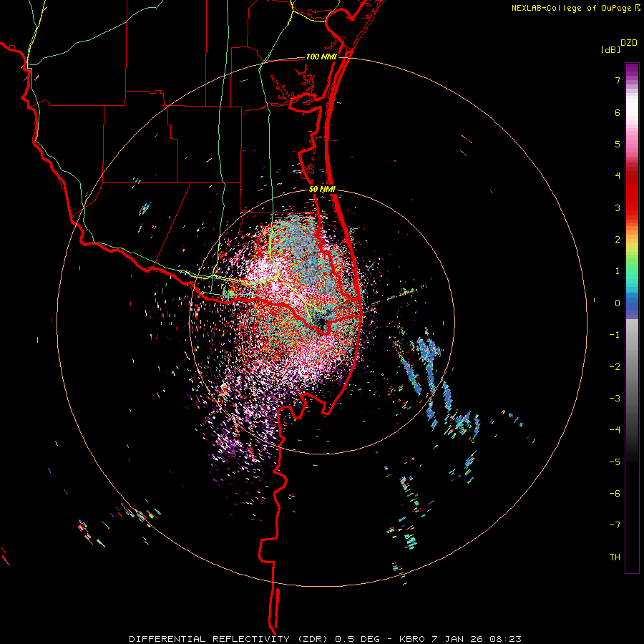Click the DIFFERENTIAL REFLECTIVITY (ZDR) footer title
The image size is (644, 644).
pos(230,639)
